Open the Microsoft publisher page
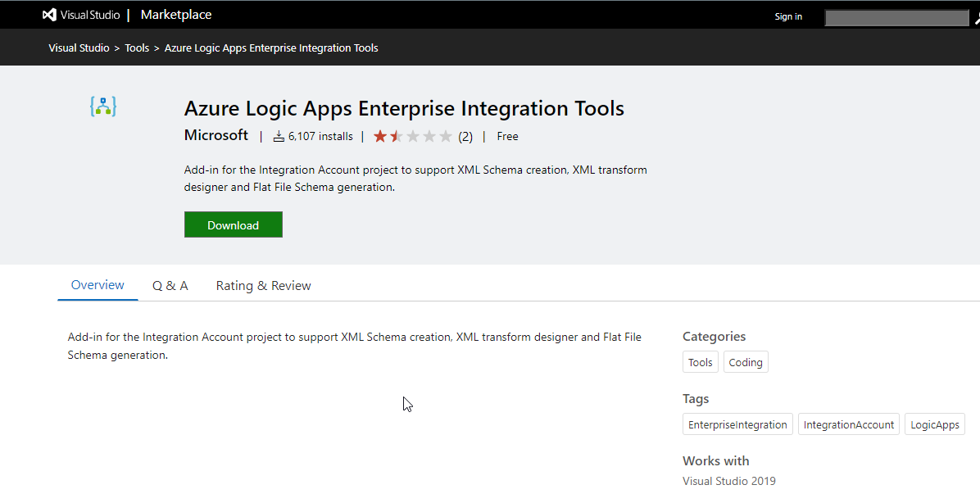This screenshot has height=494, width=980. coord(216,135)
